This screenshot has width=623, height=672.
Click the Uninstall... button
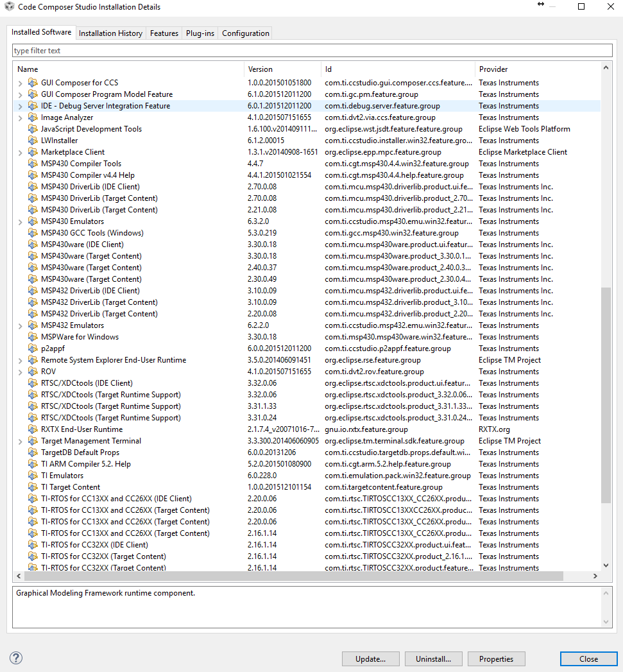[x=433, y=659]
